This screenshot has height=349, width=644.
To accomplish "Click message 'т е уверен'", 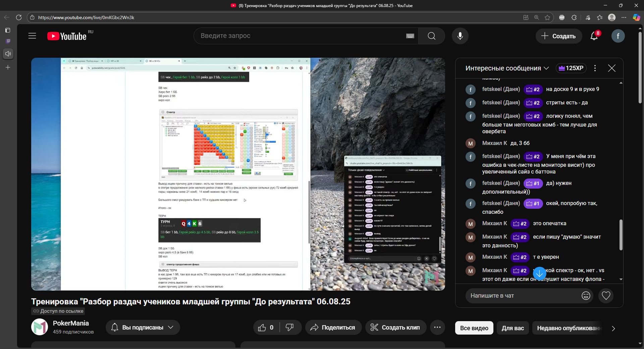I will click(546, 257).
